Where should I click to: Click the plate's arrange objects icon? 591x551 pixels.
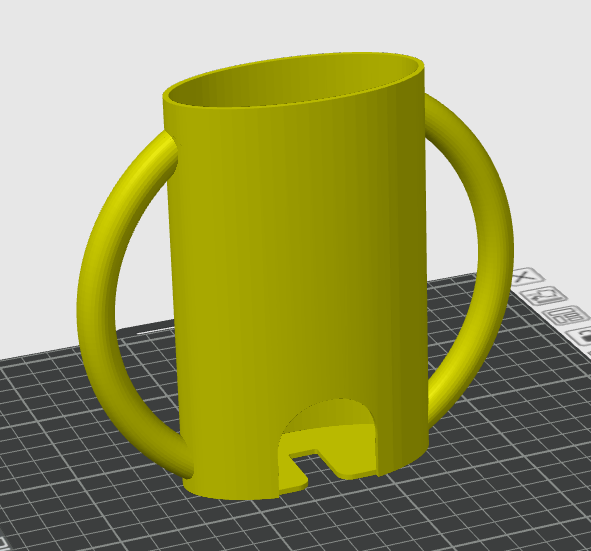tap(567, 315)
